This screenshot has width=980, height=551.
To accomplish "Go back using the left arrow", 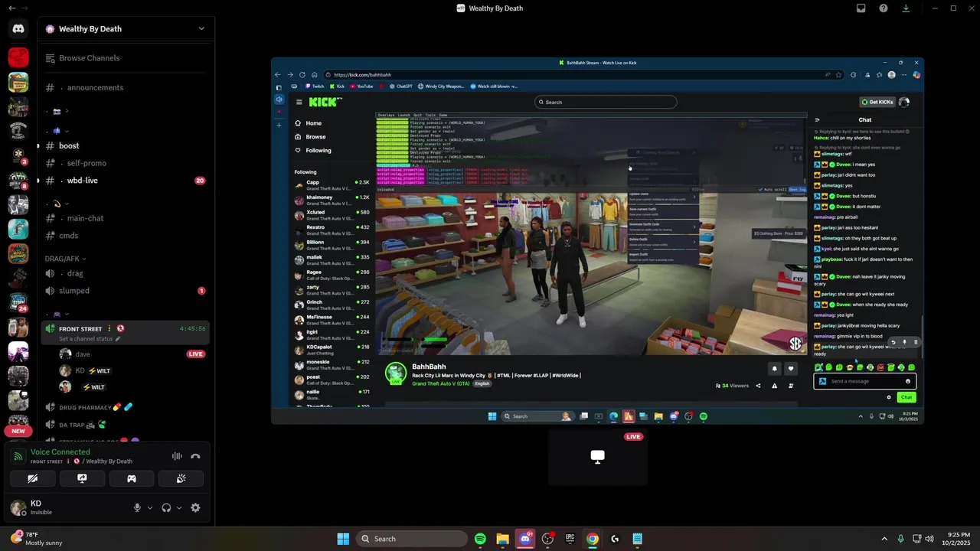I will [11, 8].
